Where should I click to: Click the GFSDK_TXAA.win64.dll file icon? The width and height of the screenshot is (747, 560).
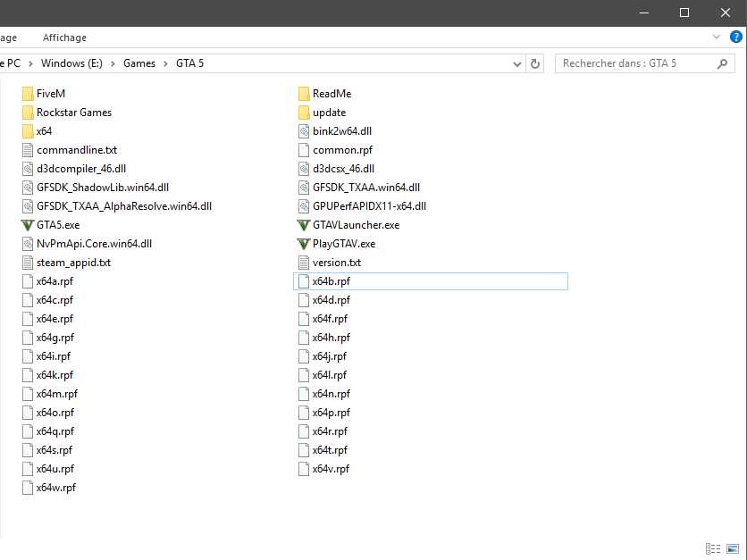pos(304,188)
